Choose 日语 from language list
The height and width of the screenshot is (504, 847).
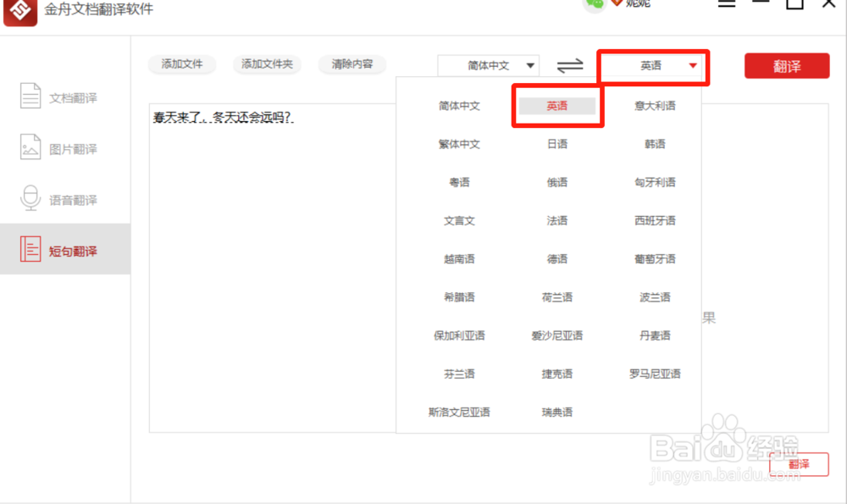[x=557, y=144]
